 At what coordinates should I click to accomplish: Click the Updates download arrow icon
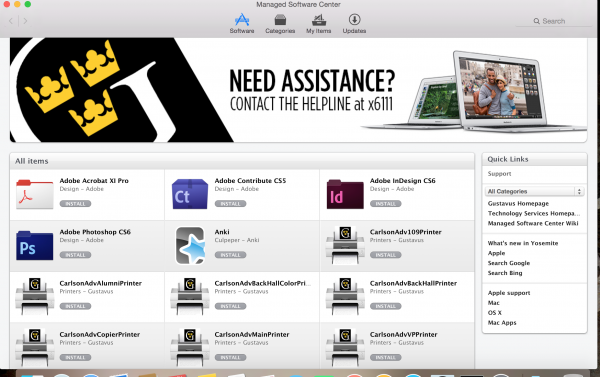tap(354, 20)
